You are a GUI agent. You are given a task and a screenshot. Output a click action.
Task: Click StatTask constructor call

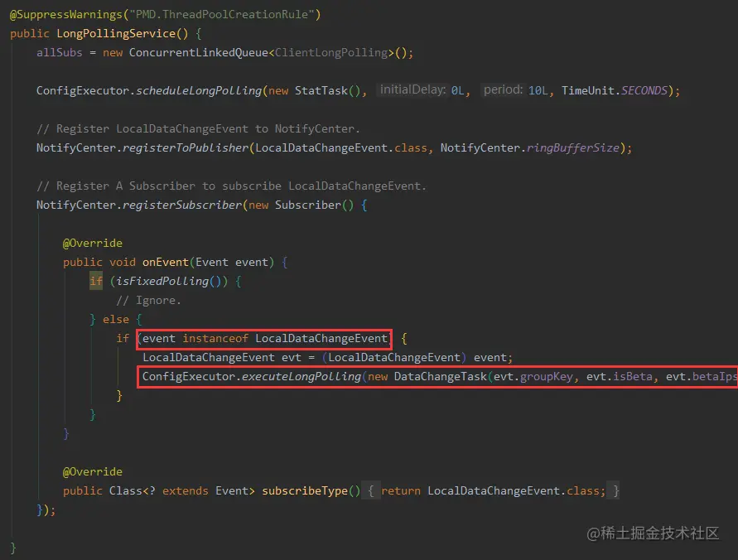[327, 90]
